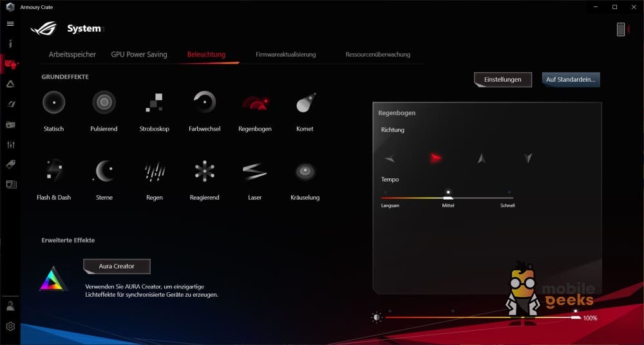Click the ROG logo in header

pyautogui.click(x=44, y=28)
